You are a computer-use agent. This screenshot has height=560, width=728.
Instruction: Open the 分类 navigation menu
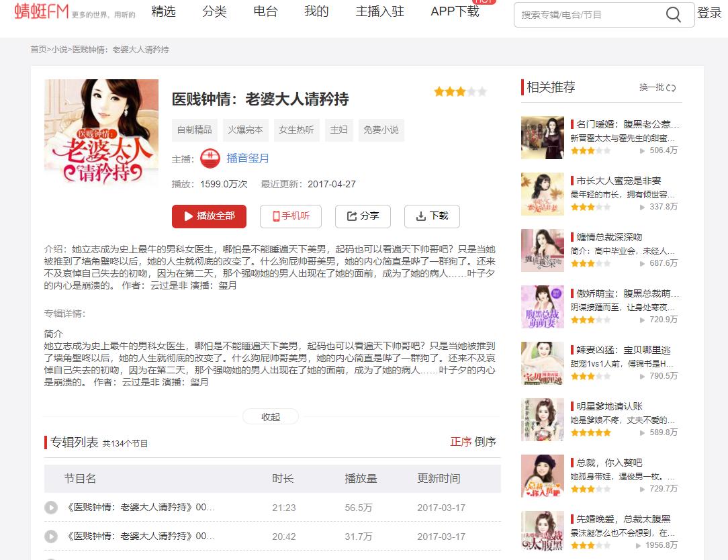pos(214,11)
